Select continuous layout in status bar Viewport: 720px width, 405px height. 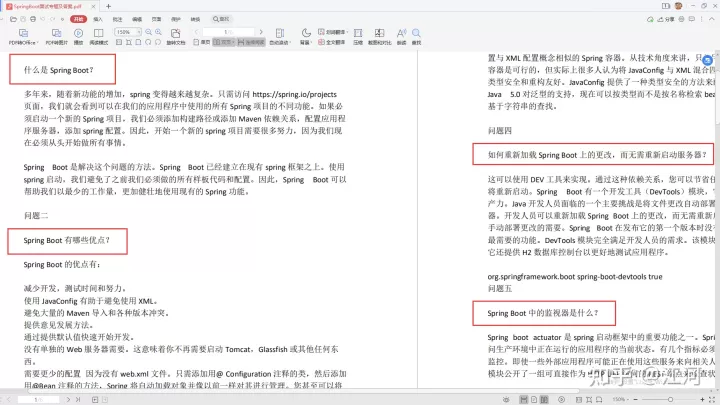pos(523,399)
